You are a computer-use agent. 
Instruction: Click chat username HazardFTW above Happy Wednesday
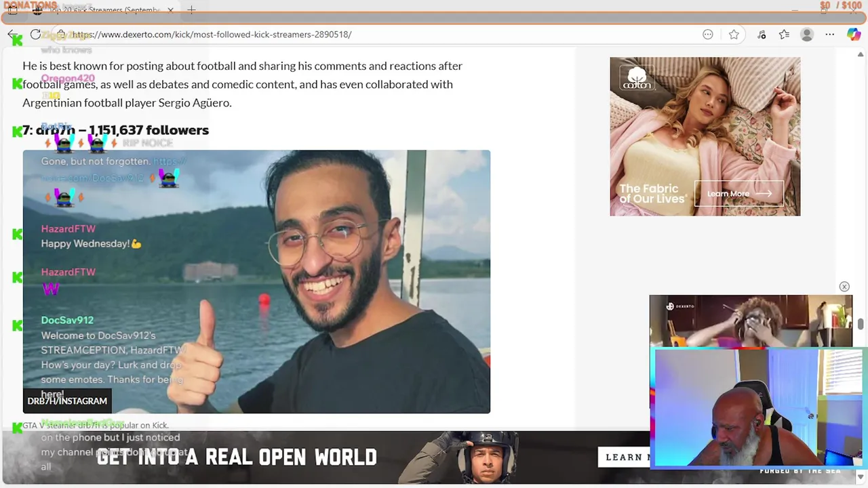click(x=68, y=229)
